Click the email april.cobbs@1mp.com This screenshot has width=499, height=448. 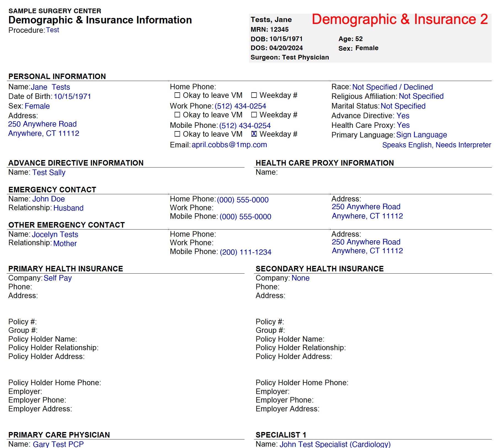pos(229,145)
